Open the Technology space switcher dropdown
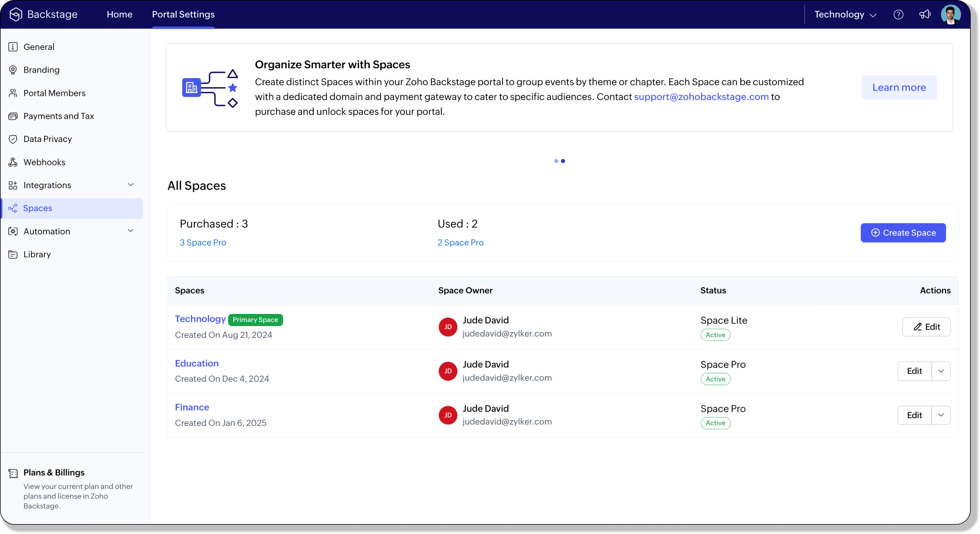This screenshot has height=534, width=980. (x=845, y=15)
